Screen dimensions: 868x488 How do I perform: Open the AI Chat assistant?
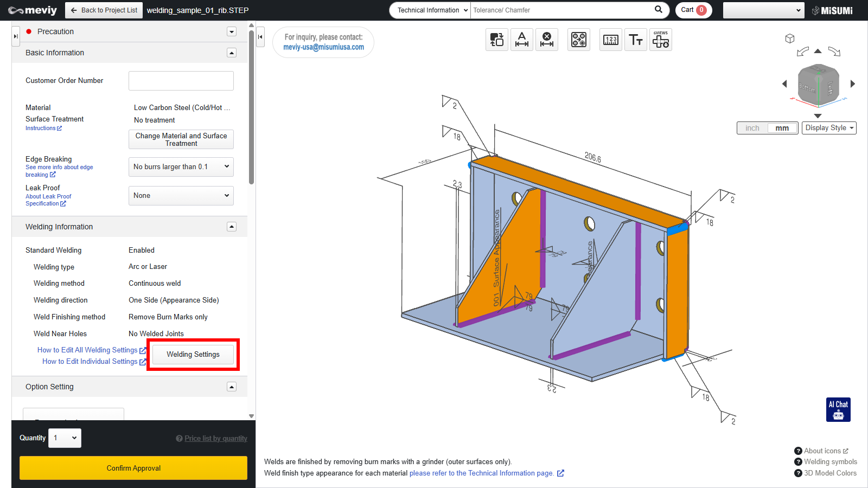838,409
